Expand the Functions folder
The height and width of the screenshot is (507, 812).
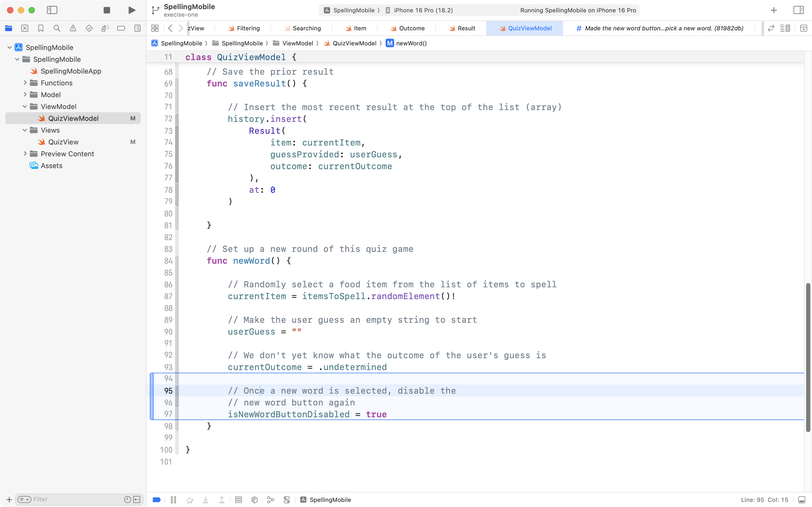coord(25,83)
